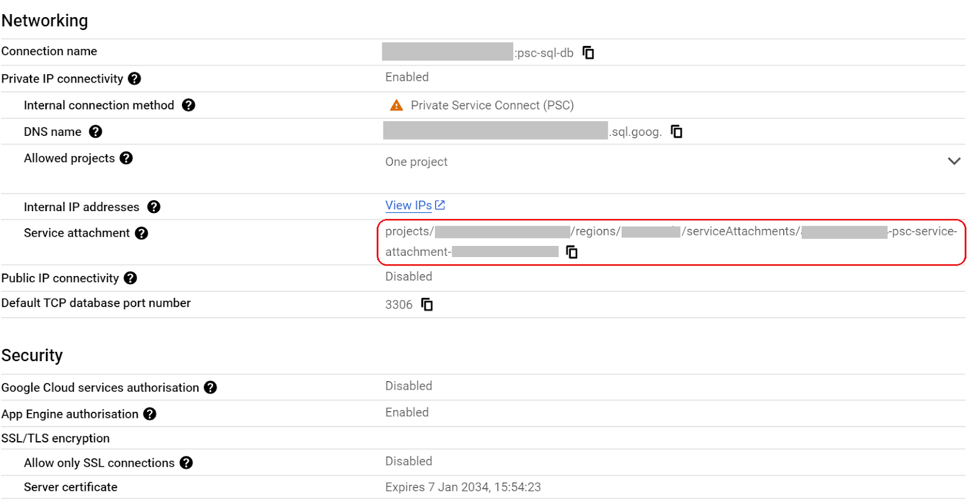This screenshot has width=980, height=503.
Task: Show help for Internal connection method
Action: coord(189,105)
